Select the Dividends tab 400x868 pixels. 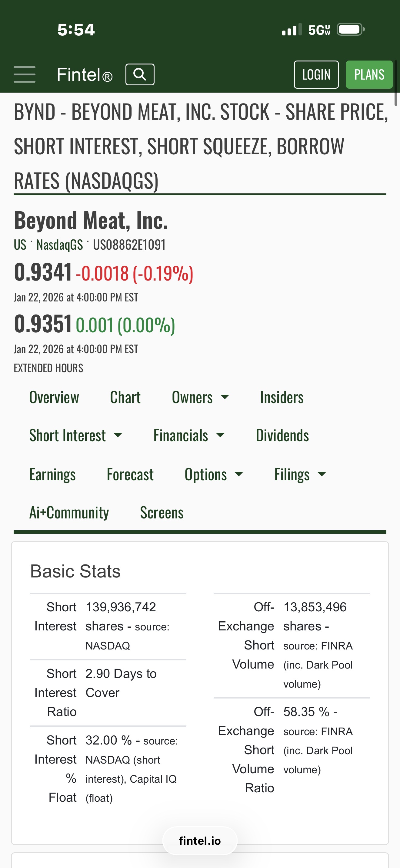click(282, 435)
